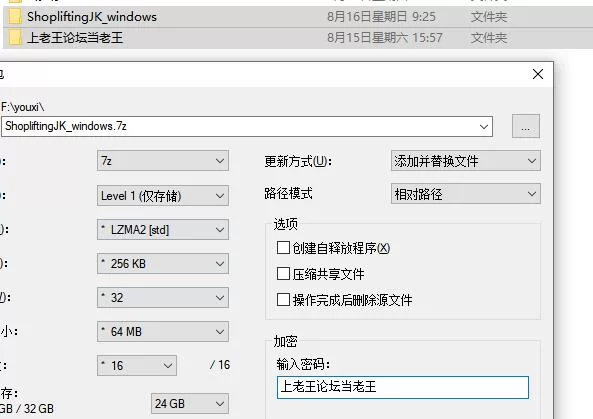The image size is (593, 419).
Task: Click the password input field
Action: [x=403, y=387]
